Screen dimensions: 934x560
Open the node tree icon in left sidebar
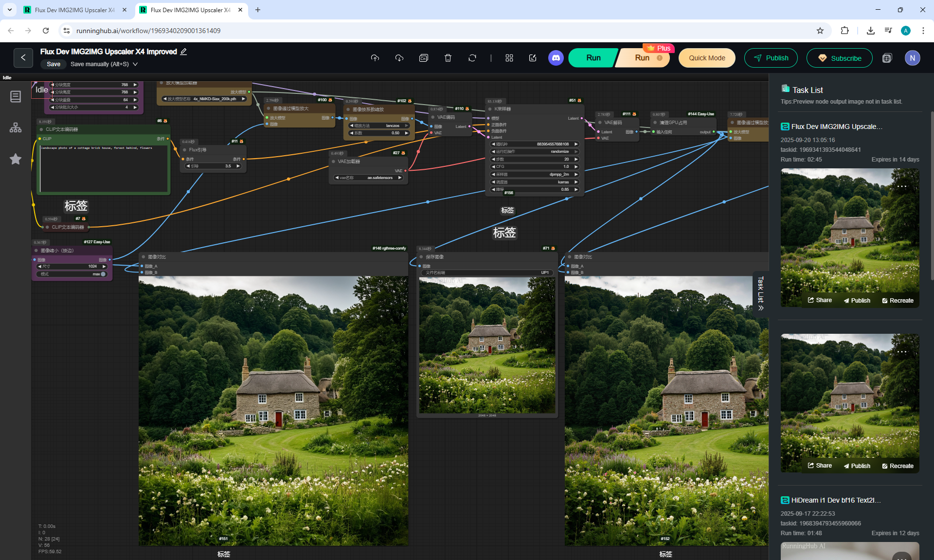pyautogui.click(x=16, y=127)
